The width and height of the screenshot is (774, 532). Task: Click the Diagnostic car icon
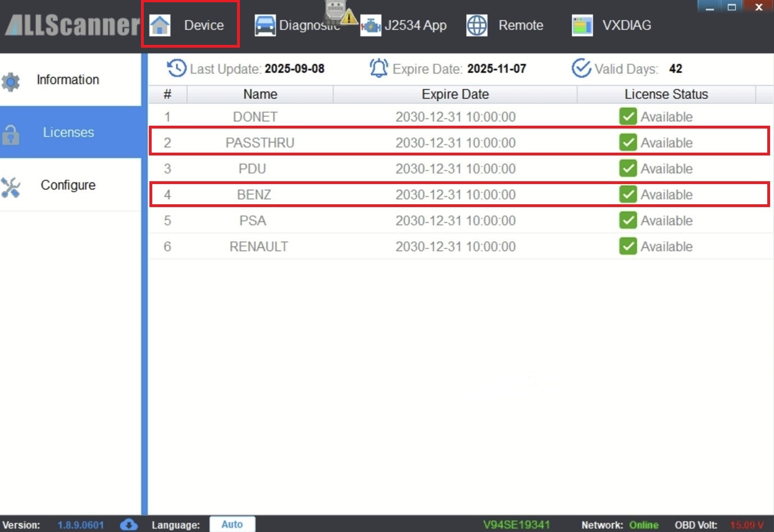265,25
